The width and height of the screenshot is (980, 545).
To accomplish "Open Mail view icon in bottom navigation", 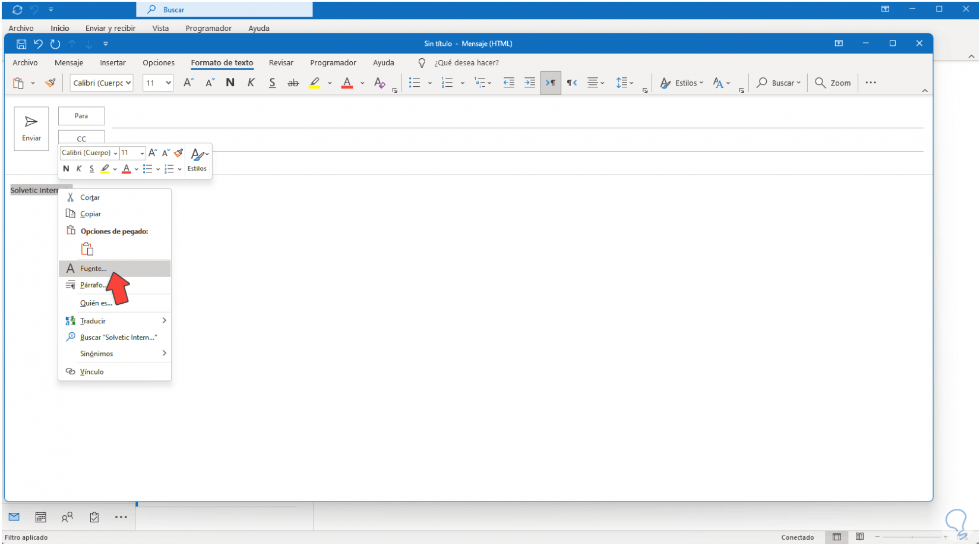I will pos(14,516).
